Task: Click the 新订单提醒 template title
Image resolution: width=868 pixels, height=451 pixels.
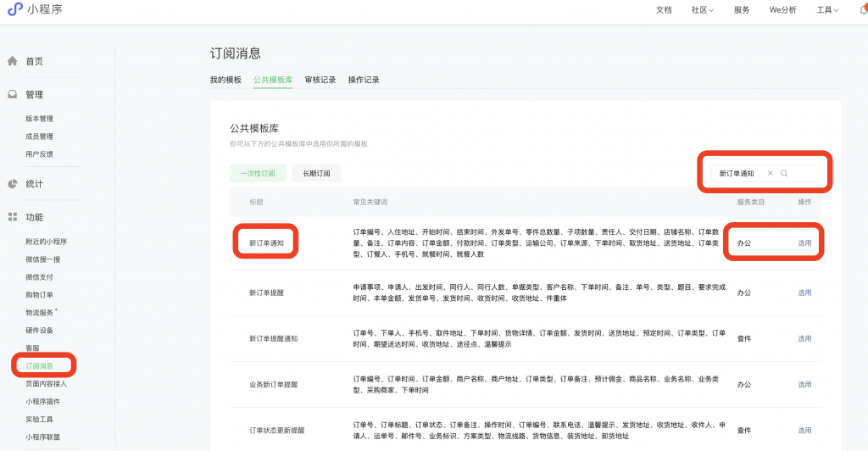Action: coord(266,292)
